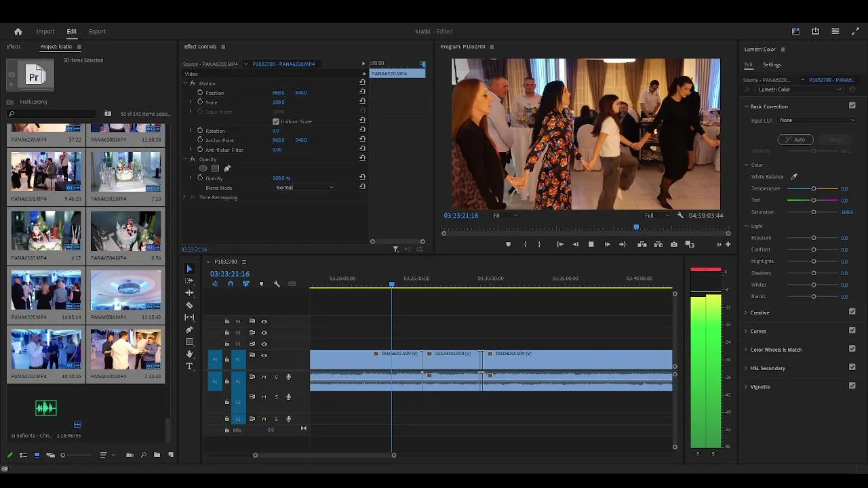Switch to the Export tab
The image size is (868, 488).
tap(97, 31)
